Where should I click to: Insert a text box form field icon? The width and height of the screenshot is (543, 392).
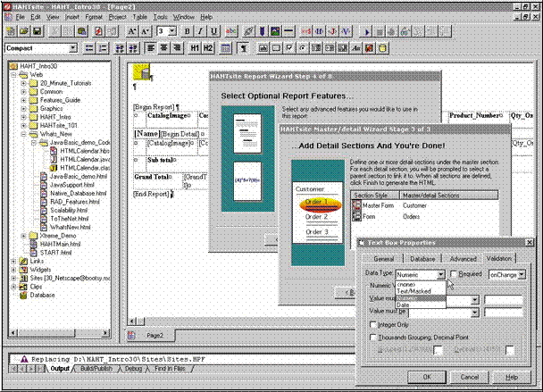coord(263,48)
